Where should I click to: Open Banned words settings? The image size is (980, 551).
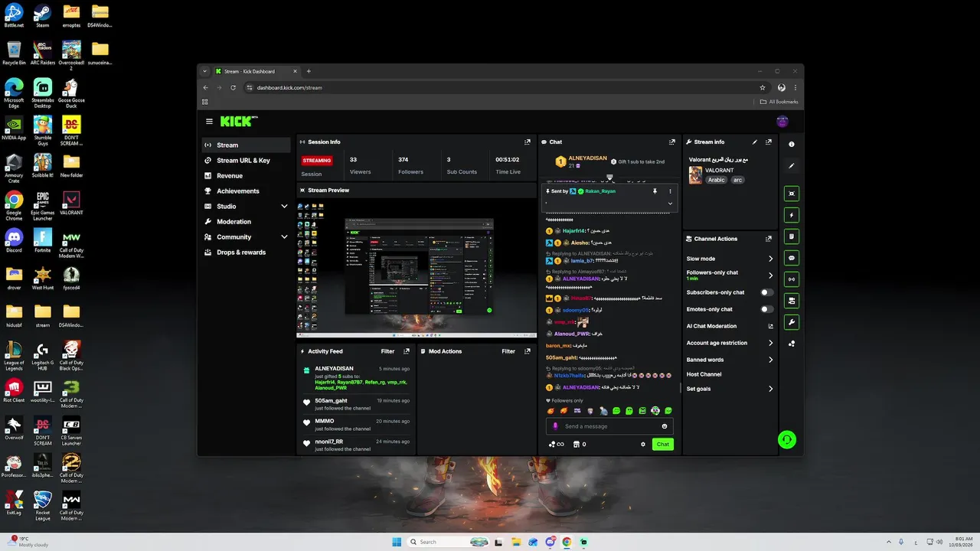[x=730, y=360]
